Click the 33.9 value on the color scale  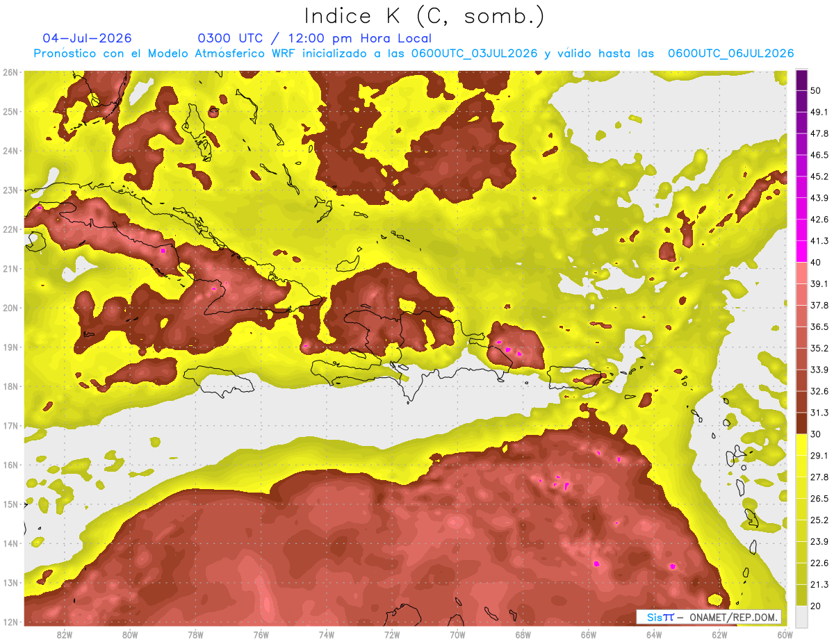pyautogui.click(x=819, y=370)
